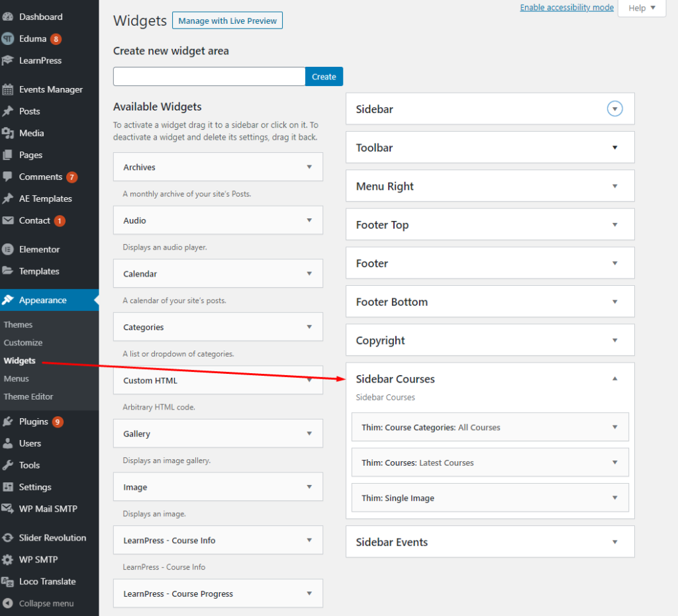Collapse the Sidebar Courses widget area

[614, 378]
